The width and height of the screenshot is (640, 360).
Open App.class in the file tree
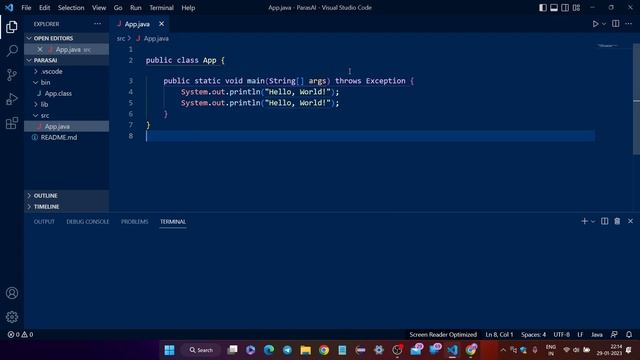tap(67, 93)
